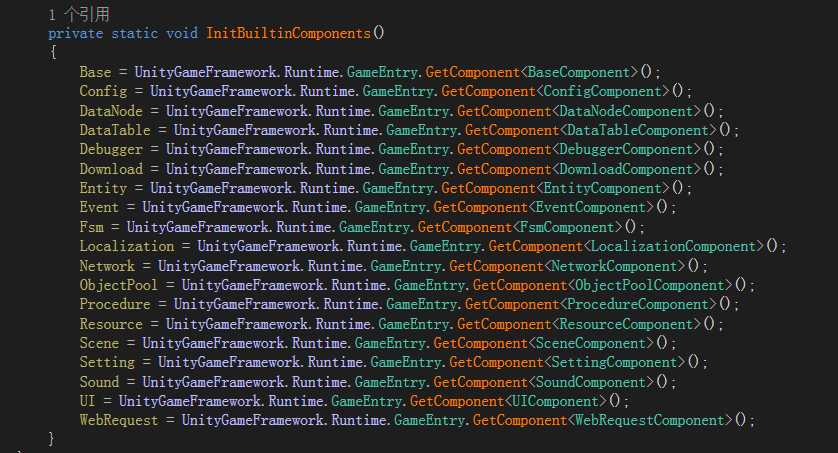Viewport: 838px width, 453px height.
Task: Click UnityGameFramework on the Sound line
Action: coord(213,382)
